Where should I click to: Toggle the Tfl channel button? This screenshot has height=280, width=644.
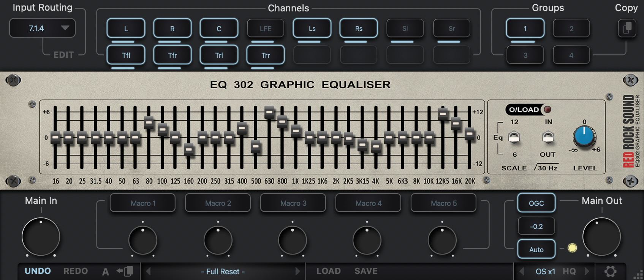pos(126,55)
